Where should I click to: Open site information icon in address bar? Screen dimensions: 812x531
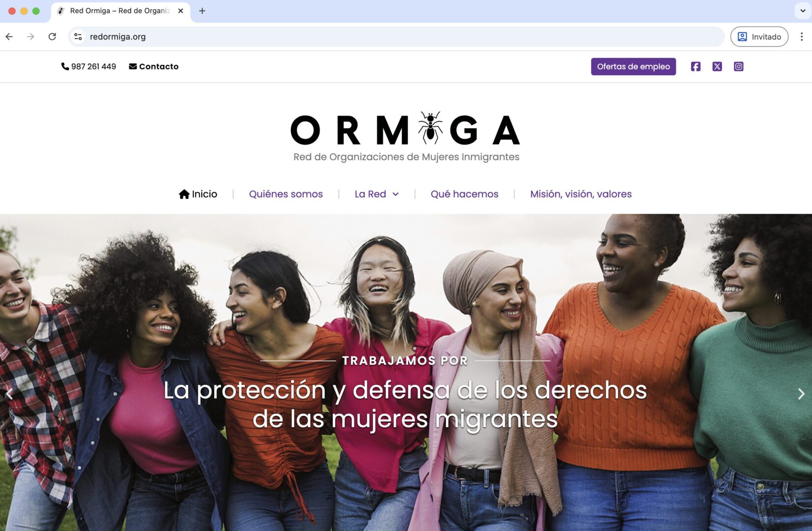click(78, 37)
